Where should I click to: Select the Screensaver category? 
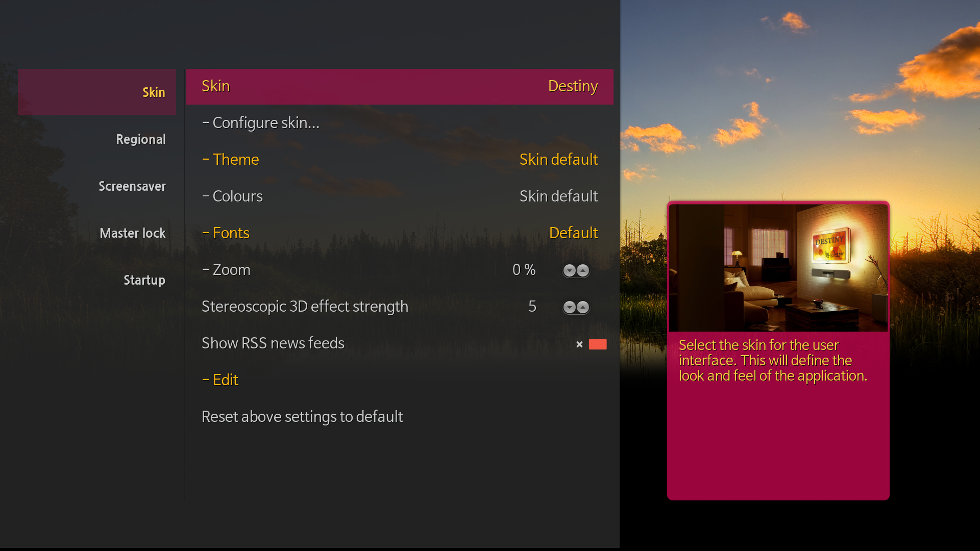[132, 186]
